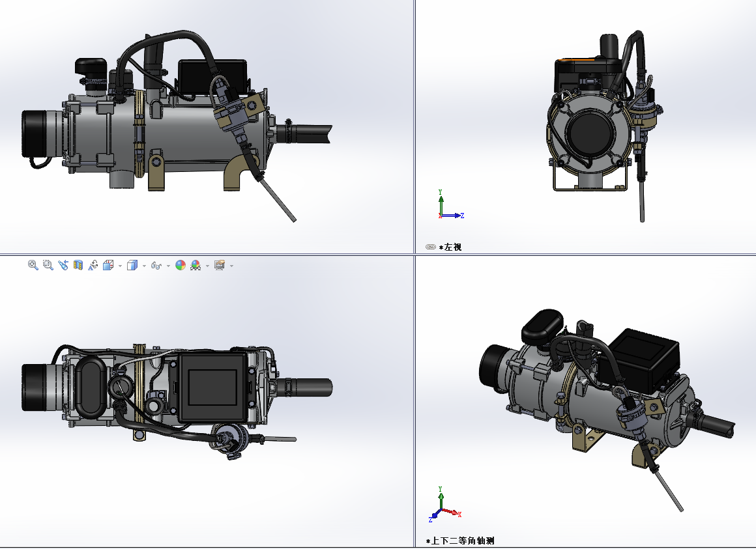Click the Edit Appearance color ball
756x549 pixels.
pos(181,265)
